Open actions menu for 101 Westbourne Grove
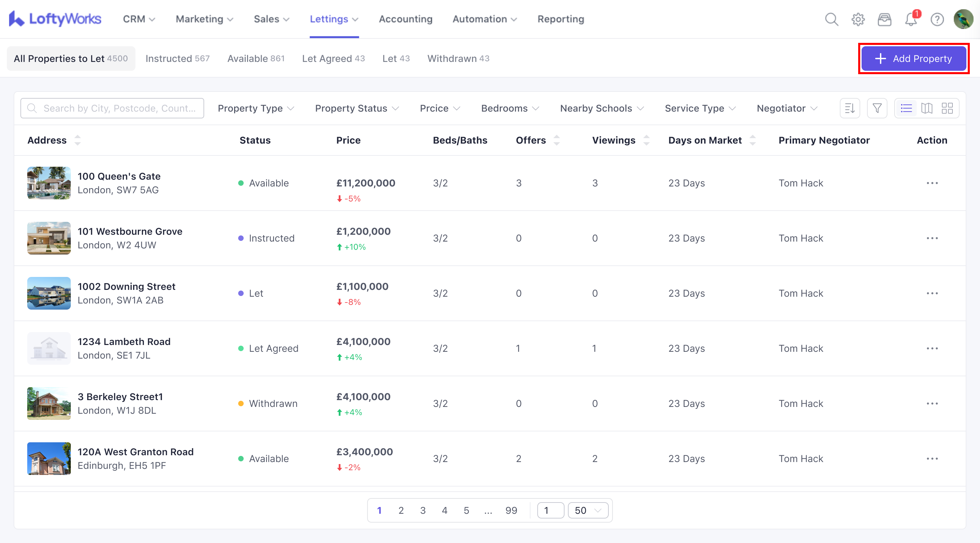 click(932, 238)
